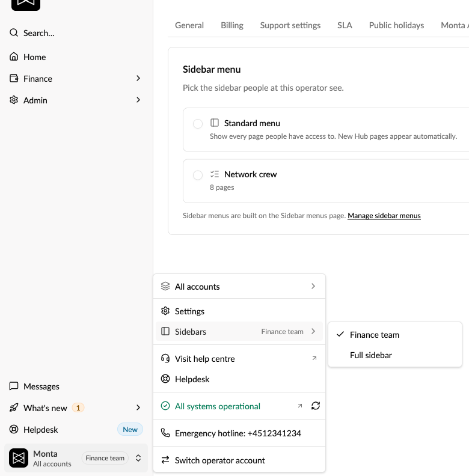The width and height of the screenshot is (469, 476).
Task: Click the Messages speech bubble icon
Action: tap(14, 386)
